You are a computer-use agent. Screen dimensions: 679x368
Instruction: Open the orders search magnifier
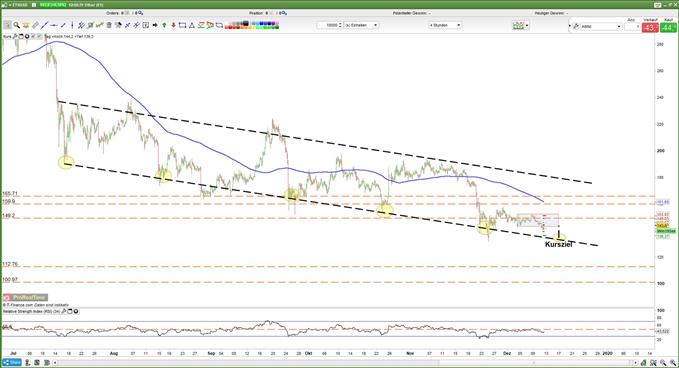[x=141, y=13]
